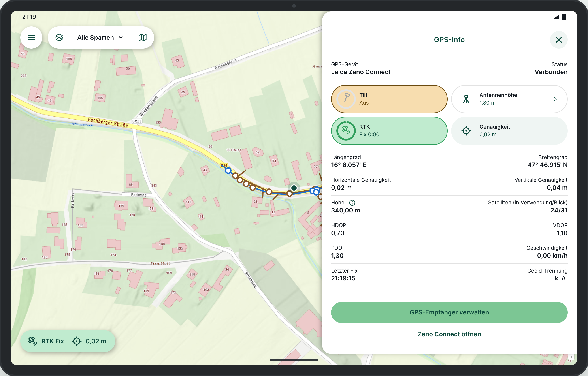This screenshot has width=588, height=376.
Task: Open Antennenhöhe 1,80 m setting
Action: [509, 99]
